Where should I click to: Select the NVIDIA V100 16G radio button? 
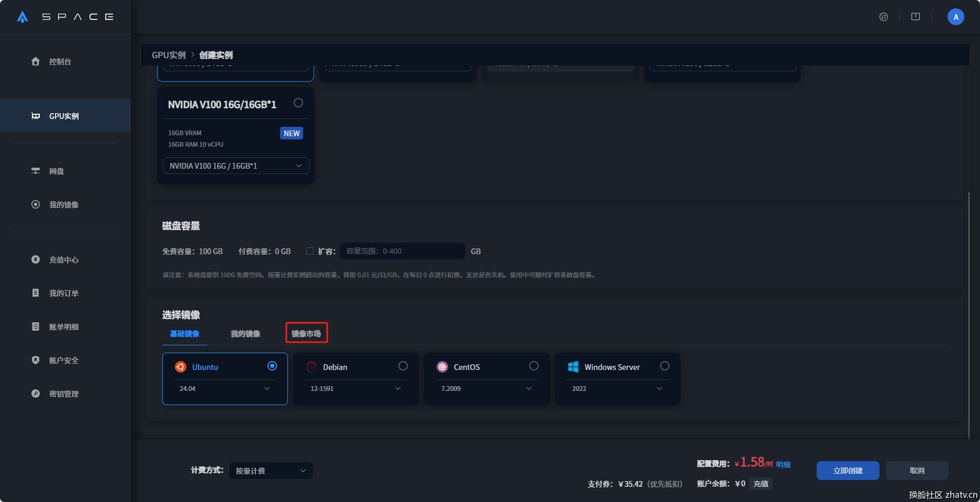[298, 103]
